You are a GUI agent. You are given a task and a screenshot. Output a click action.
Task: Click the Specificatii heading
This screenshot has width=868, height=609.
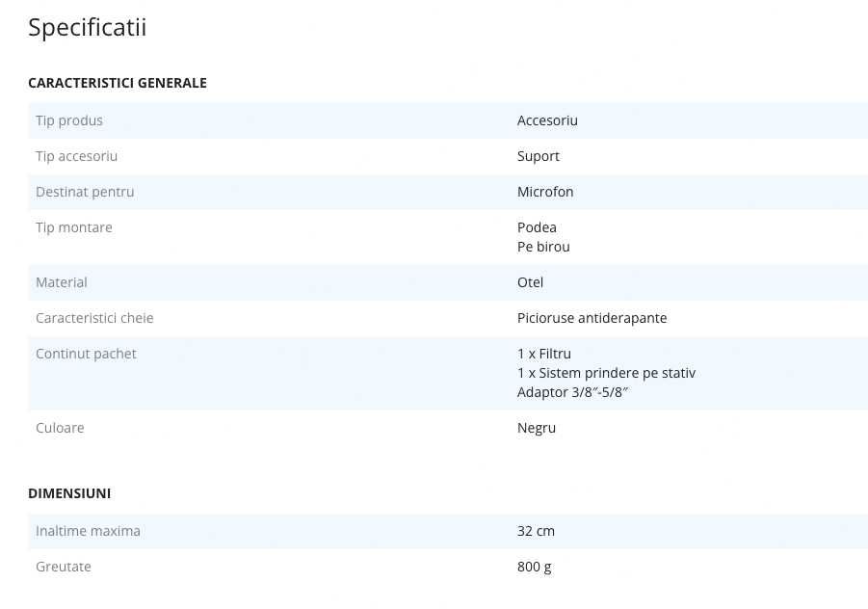click(x=87, y=28)
